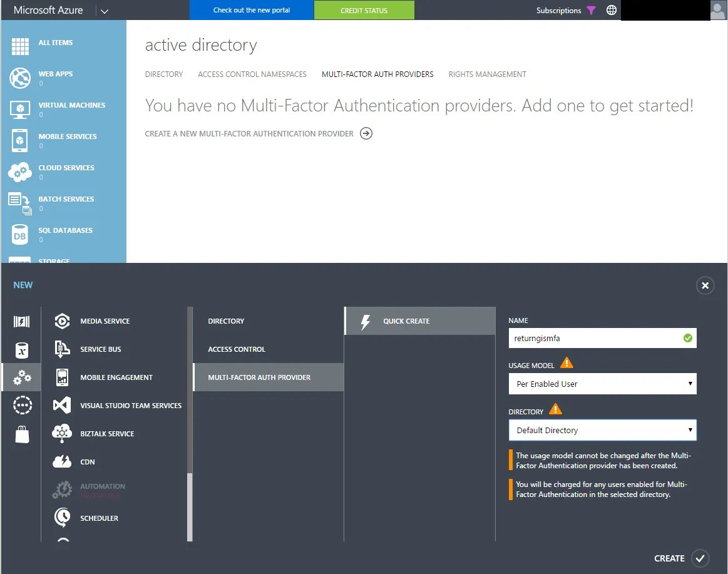Screen dimensions: 728x574
Task: Click Visual Studio Team Services label
Action: (131, 406)
